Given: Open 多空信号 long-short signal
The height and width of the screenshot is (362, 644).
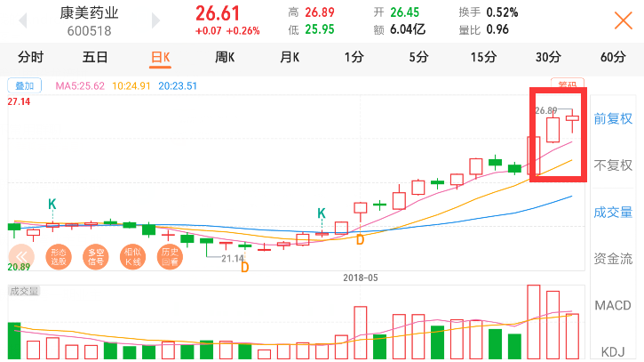Looking at the screenshot, I should [95, 257].
